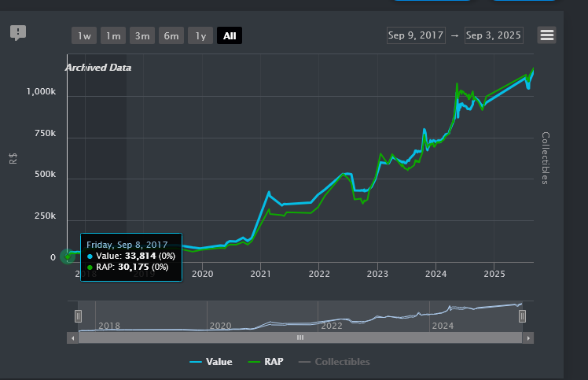Click the 2023 x-axis label
This screenshot has height=380, width=588.
[x=377, y=274]
